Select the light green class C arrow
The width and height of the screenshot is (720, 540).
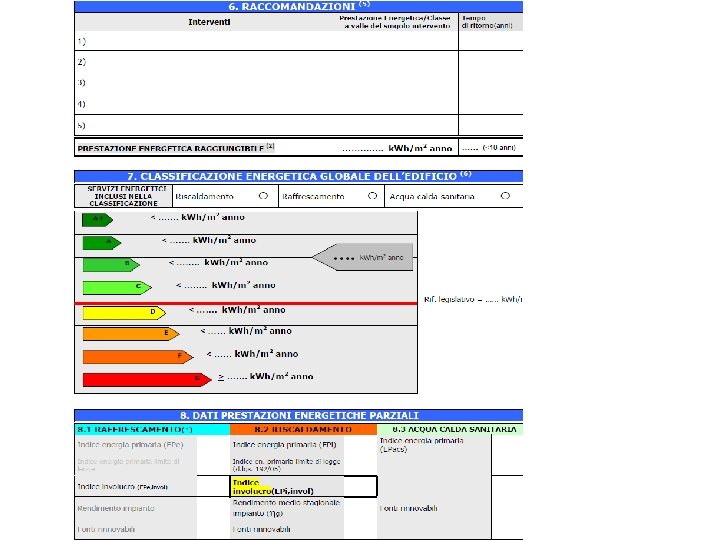117,287
